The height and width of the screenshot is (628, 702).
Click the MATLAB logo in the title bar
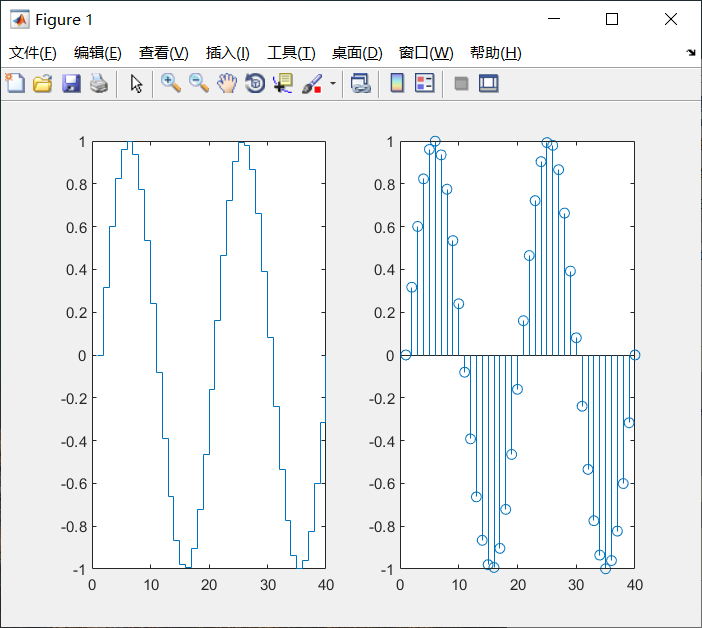click(x=20, y=20)
